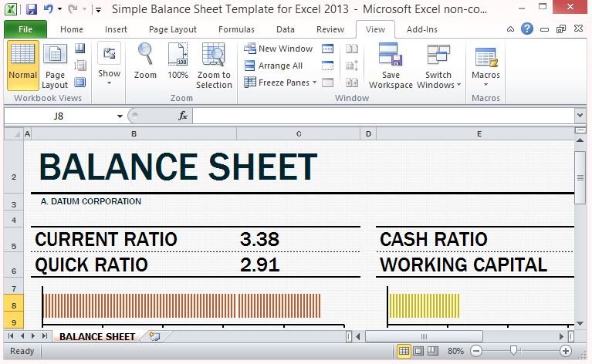Switch to Page Layout view
This screenshot has width=592, height=364.
tap(55, 66)
